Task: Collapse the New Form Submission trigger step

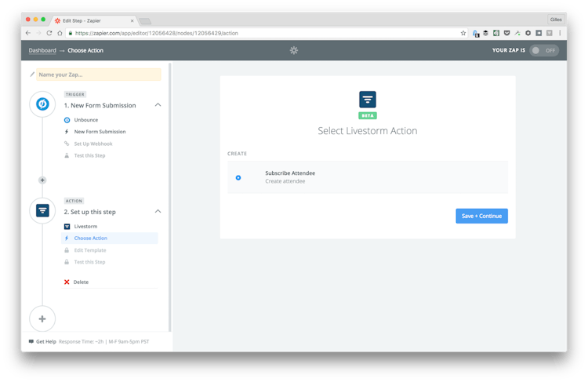Action: 158,105
